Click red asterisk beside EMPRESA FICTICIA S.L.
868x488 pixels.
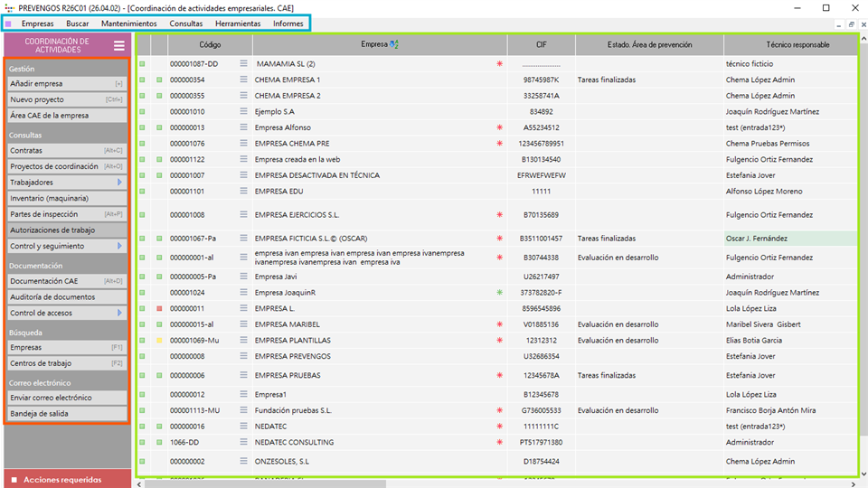point(498,239)
